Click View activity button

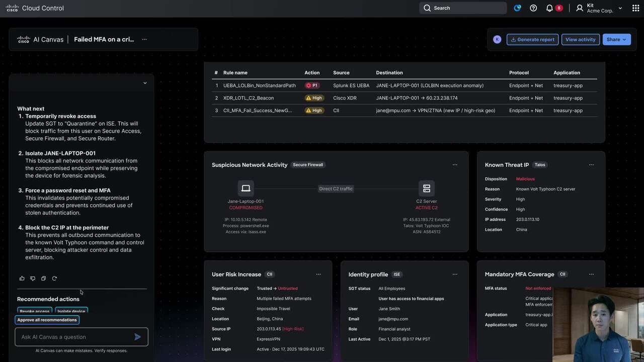point(580,39)
